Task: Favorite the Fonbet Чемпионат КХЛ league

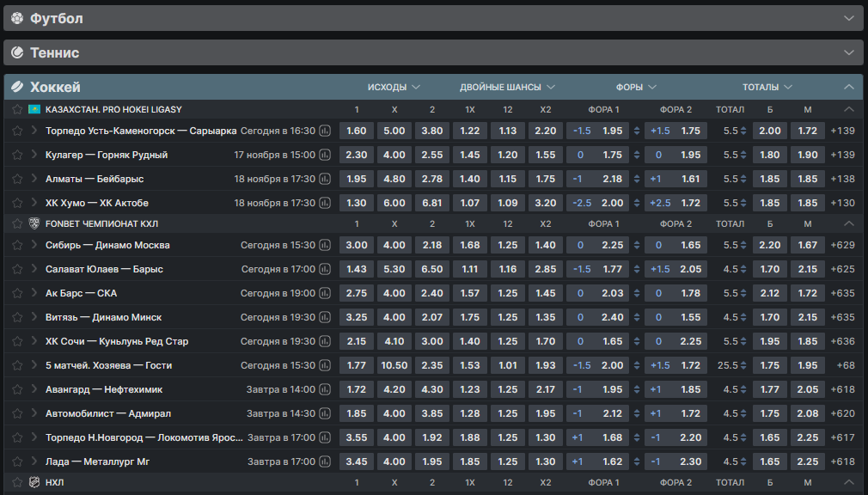Action: click(x=17, y=223)
